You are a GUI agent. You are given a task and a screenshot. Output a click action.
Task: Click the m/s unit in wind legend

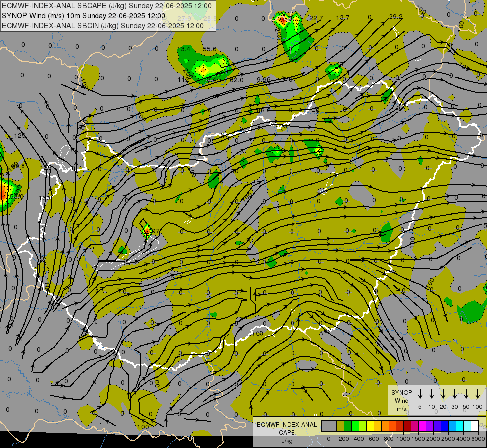pyautogui.click(x=401, y=409)
